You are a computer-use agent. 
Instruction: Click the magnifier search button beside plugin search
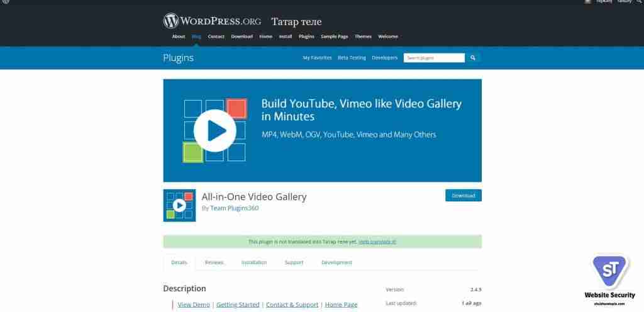[x=473, y=58]
